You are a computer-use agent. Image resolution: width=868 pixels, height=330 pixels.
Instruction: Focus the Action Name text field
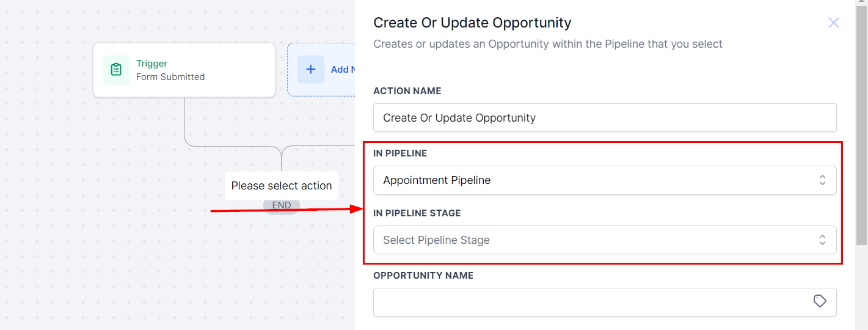604,118
